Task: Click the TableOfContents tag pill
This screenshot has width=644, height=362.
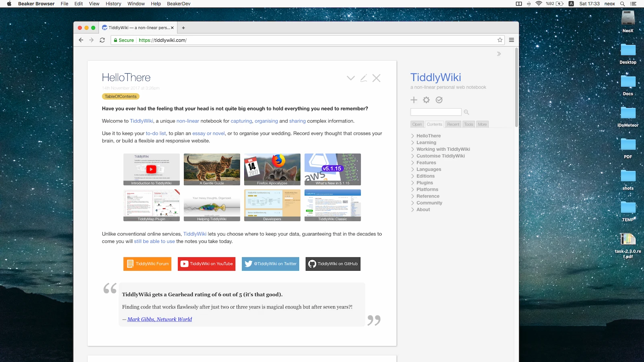Action: tap(121, 97)
